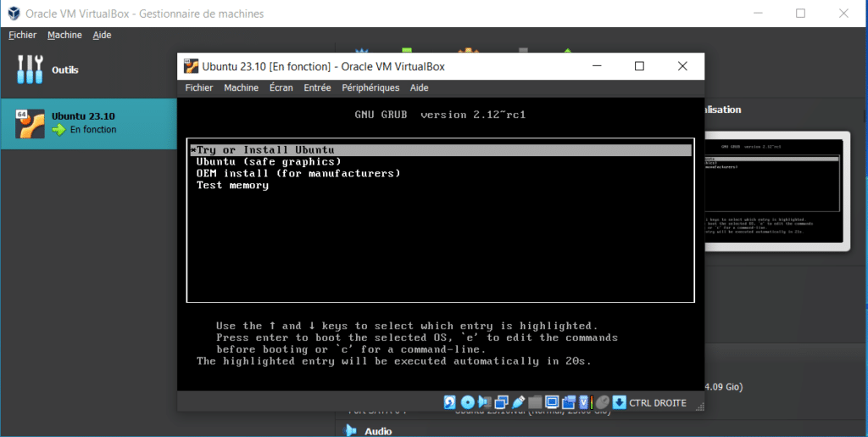
Task: Open the Écran menu
Action: pyautogui.click(x=281, y=87)
